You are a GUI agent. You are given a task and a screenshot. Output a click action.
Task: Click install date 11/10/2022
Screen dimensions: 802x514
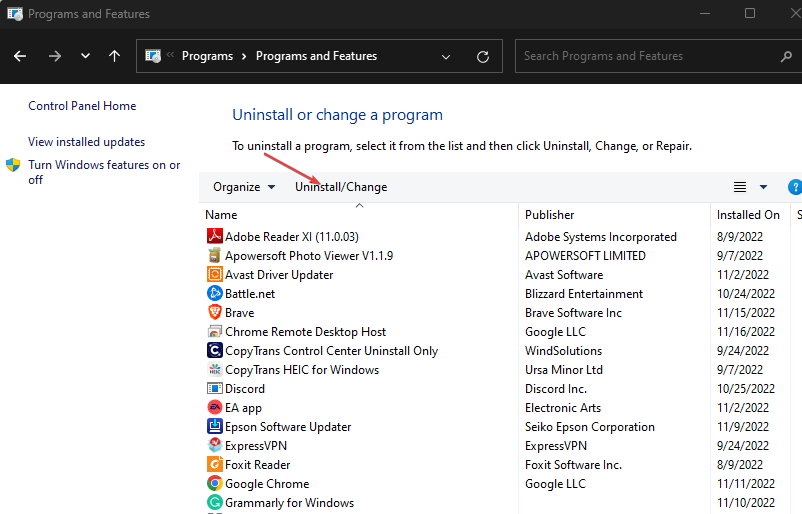746,503
